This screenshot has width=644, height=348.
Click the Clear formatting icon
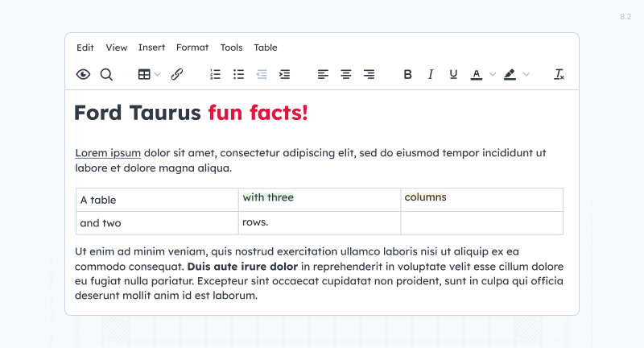pyautogui.click(x=559, y=74)
